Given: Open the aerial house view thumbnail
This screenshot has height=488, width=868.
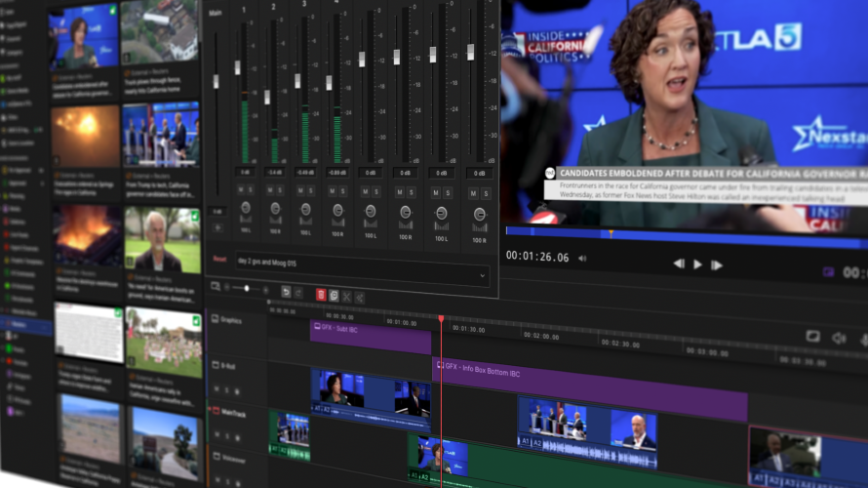Looking at the screenshot, I should click(159, 31).
